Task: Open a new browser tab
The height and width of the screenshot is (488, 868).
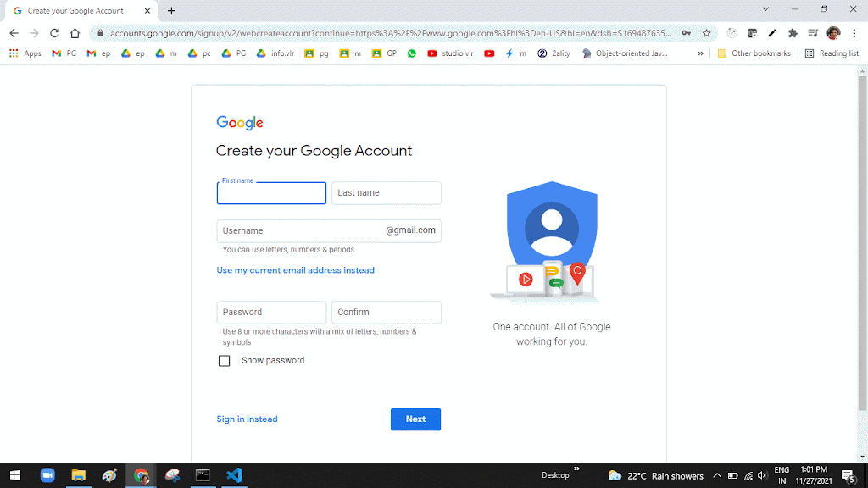Action: [171, 11]
